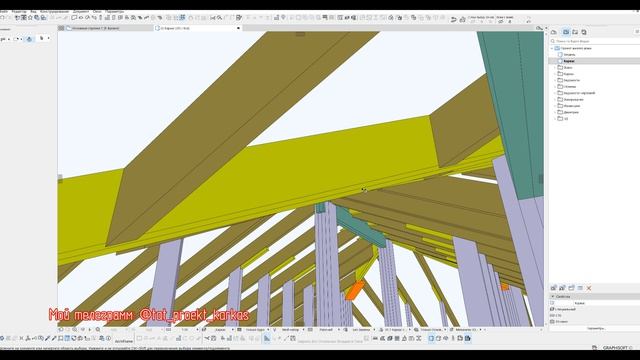The image size is (640, 360).
Task: Select the view item above Каркас
Action: coord(569,54)
